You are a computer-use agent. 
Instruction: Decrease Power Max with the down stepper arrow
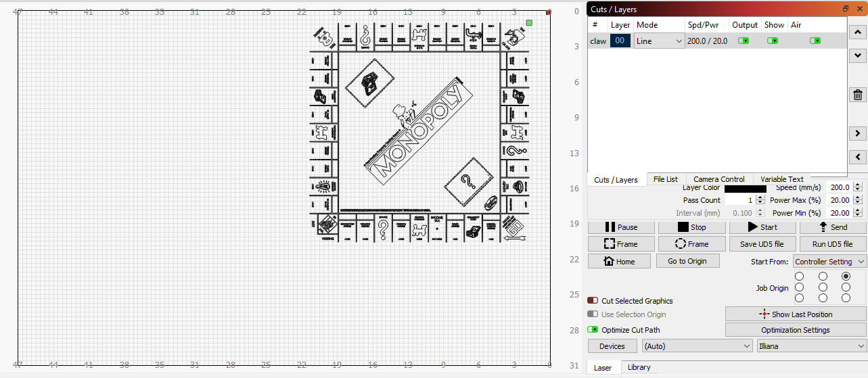pos(859,203)
